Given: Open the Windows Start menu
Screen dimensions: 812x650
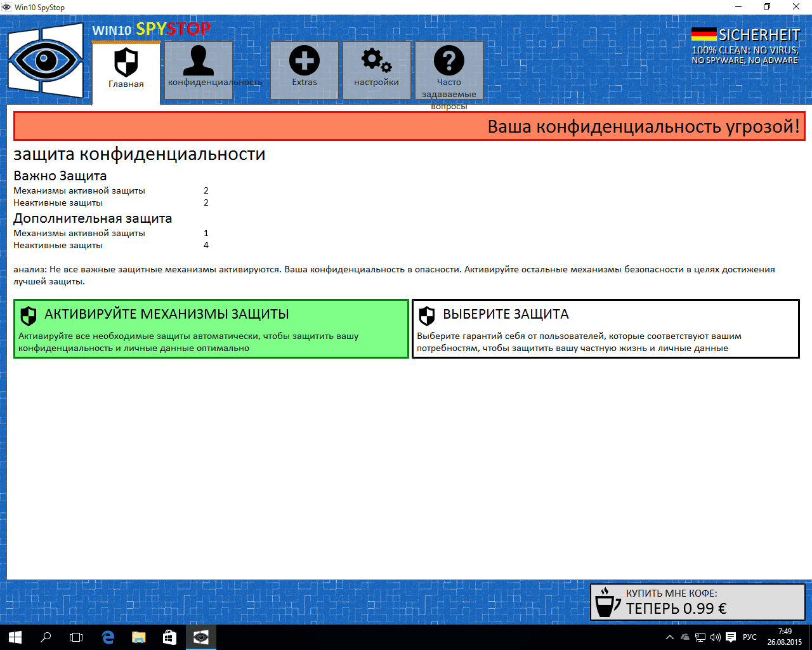Looking at the screenshot, I should (15, 637).
